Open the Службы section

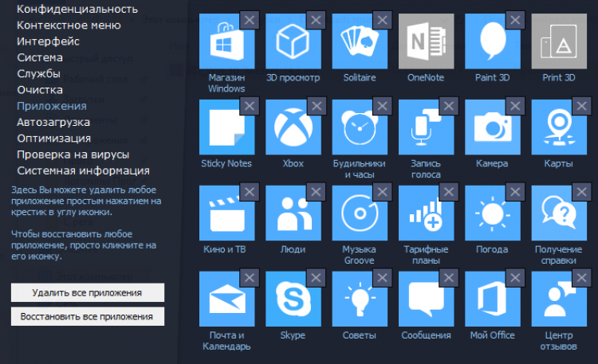[x=38, y=73]
